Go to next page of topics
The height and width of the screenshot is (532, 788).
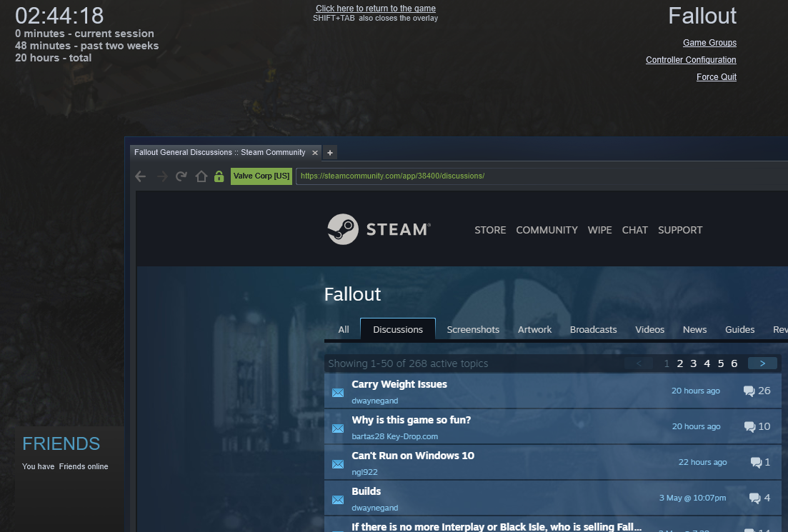click(762, 363)
